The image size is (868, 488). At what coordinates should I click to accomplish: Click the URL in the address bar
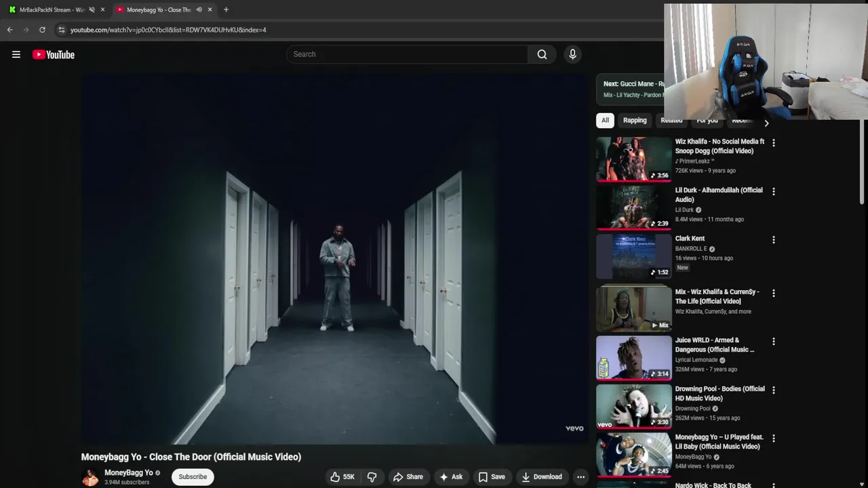[x=168, y=30]
